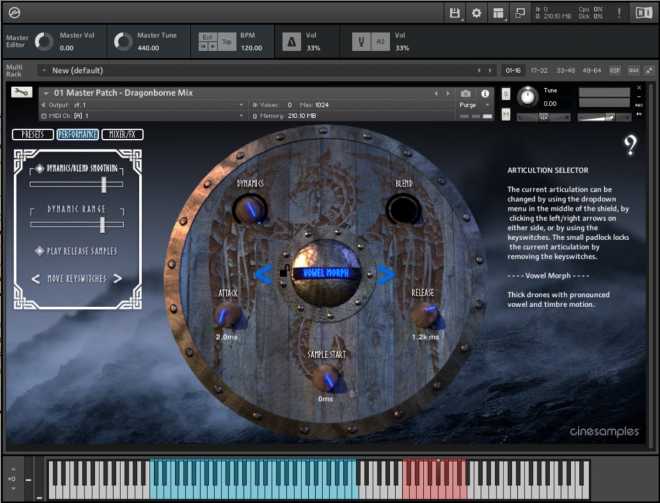Turn the instrument Tune knob
This screenshot has width=660, height=503.
527,97
